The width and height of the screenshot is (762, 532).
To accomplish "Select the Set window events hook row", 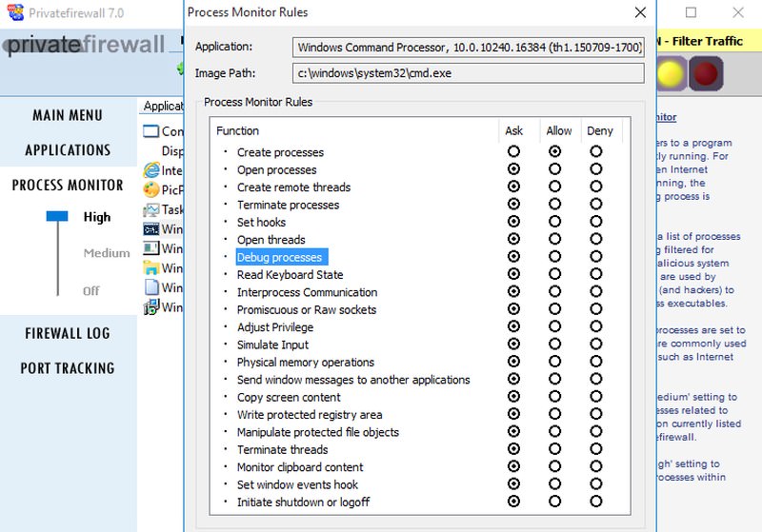I will point(297,484).
